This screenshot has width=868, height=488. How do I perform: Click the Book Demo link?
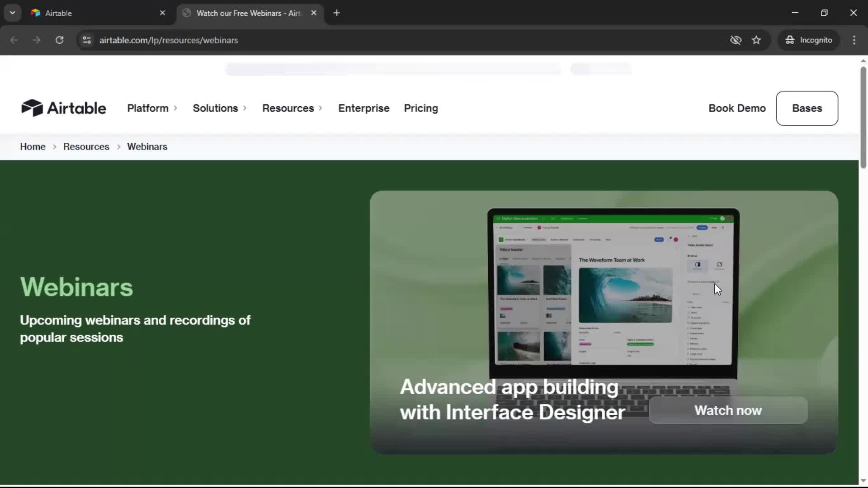click(x=737, y=108)
